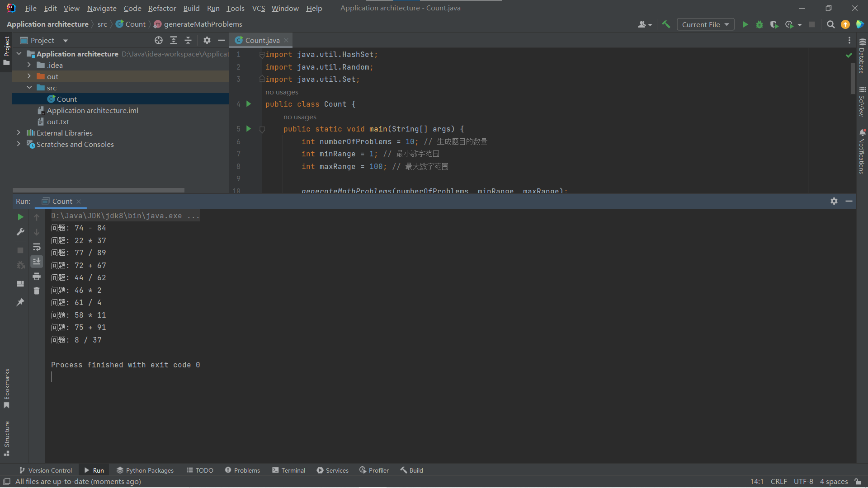The image size is (868, 488).
Task: Select out.txt file in project tree
Action: click(x=58, y=122)
